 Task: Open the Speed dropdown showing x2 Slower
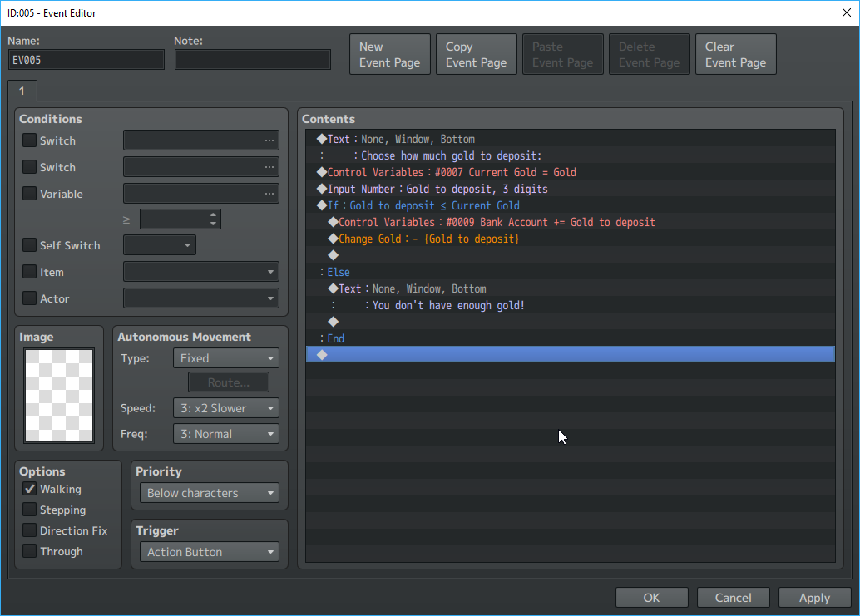[226, 408]
